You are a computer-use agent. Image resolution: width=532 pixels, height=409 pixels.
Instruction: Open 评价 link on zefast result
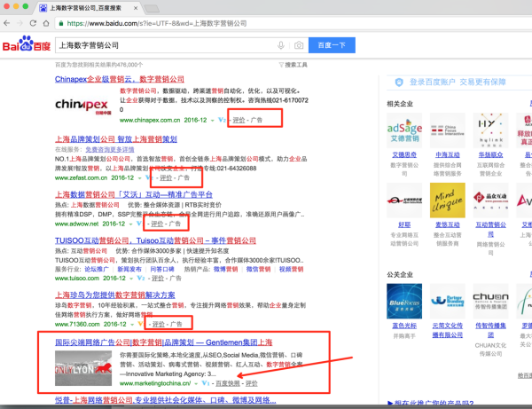[166, 177]
